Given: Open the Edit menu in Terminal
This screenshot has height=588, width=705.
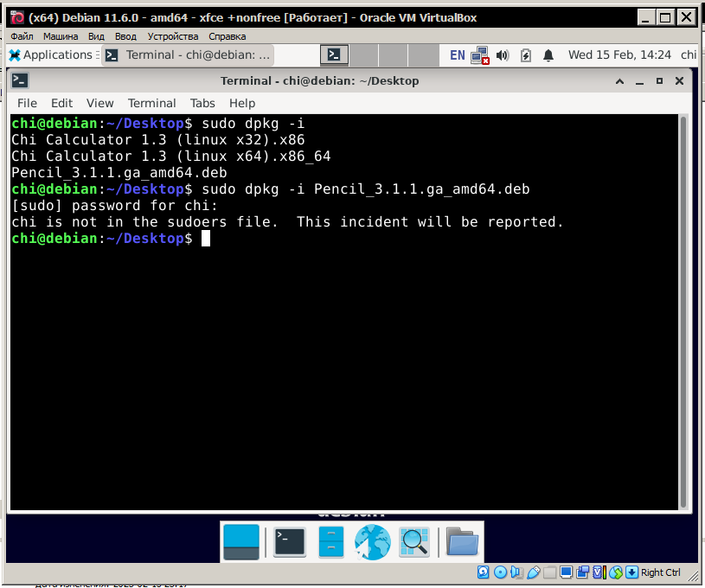Looking at the screenshot, I should click(61, 104).
